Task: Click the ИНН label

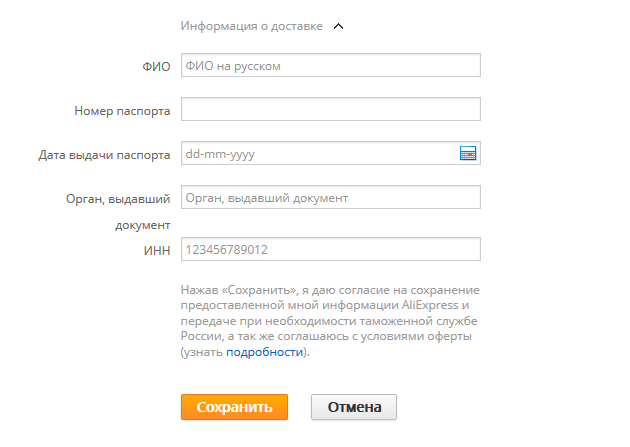Action: tap(157, 251)
